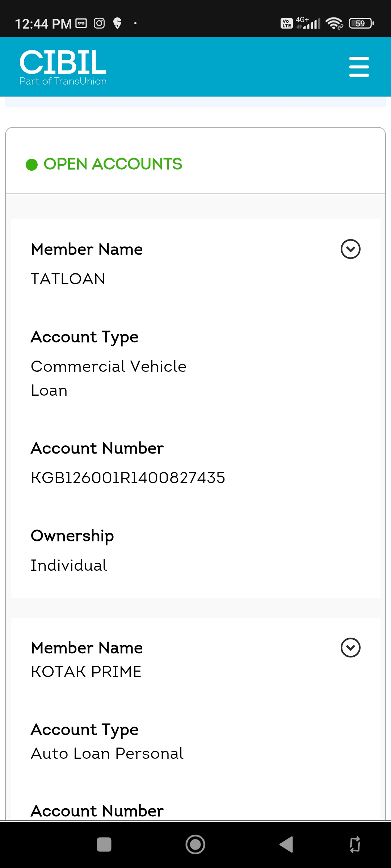Open recent apps with square button
Screen dimensions: 391x868
[104, 845]
